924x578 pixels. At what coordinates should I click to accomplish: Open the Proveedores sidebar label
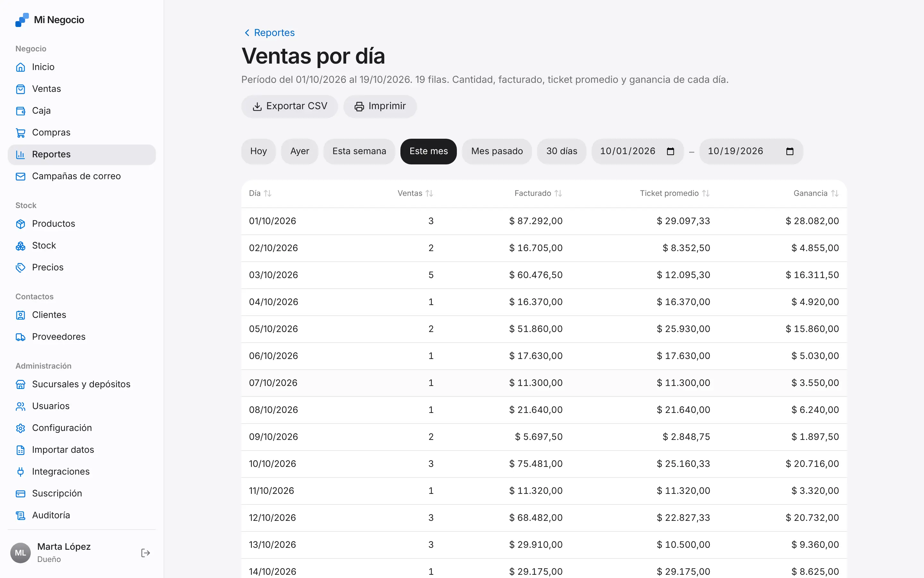pos(59,337)
